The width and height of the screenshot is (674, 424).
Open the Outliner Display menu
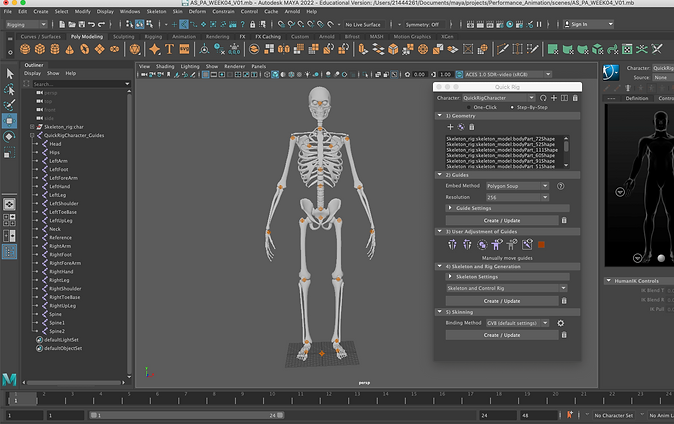(x=32, y=74)
